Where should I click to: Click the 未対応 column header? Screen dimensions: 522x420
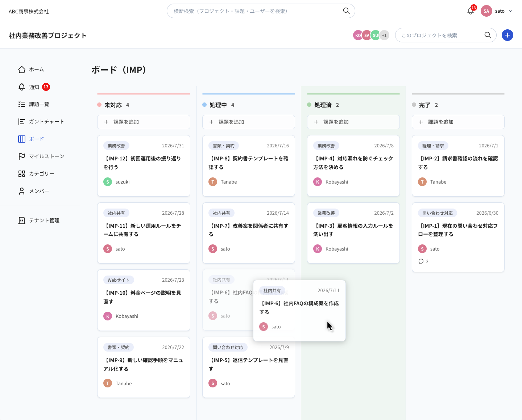click(x=113, y=105)
